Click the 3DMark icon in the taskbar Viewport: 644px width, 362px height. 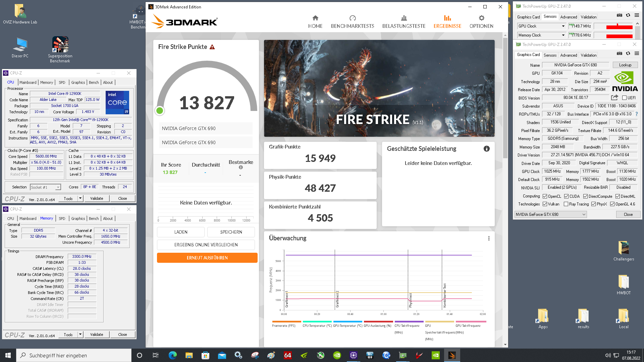(452, 355)
